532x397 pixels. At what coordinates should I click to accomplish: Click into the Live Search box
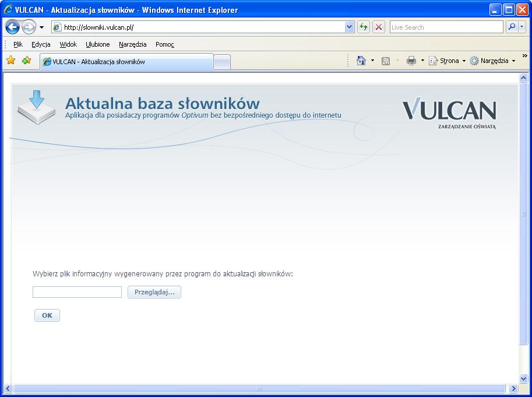[446, 27]
